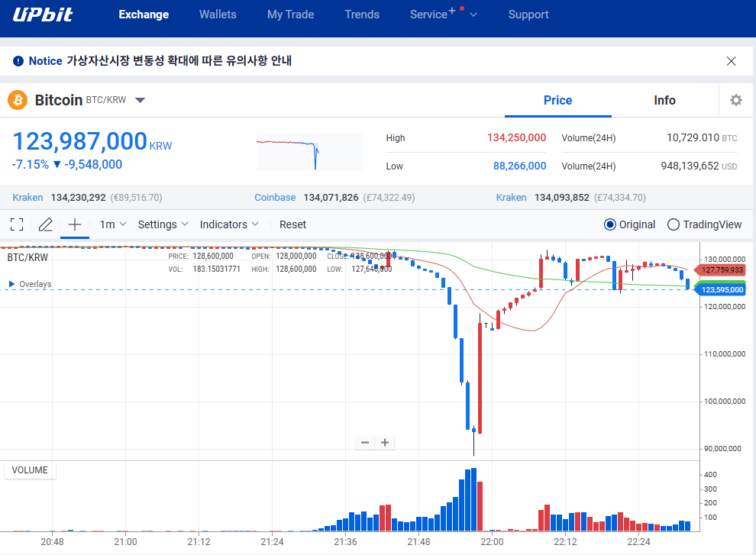
Task: Click the Coinbase exchange link
Action: tap(275, 197)
